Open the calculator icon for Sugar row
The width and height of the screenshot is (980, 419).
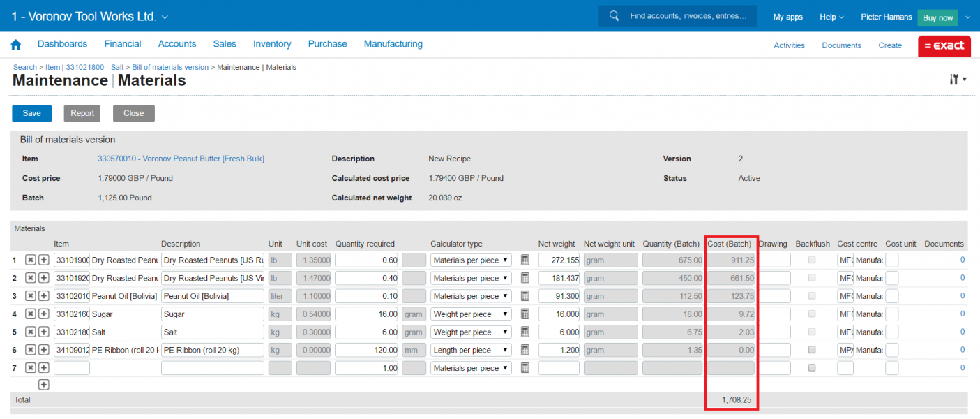(x=525, y=314)
